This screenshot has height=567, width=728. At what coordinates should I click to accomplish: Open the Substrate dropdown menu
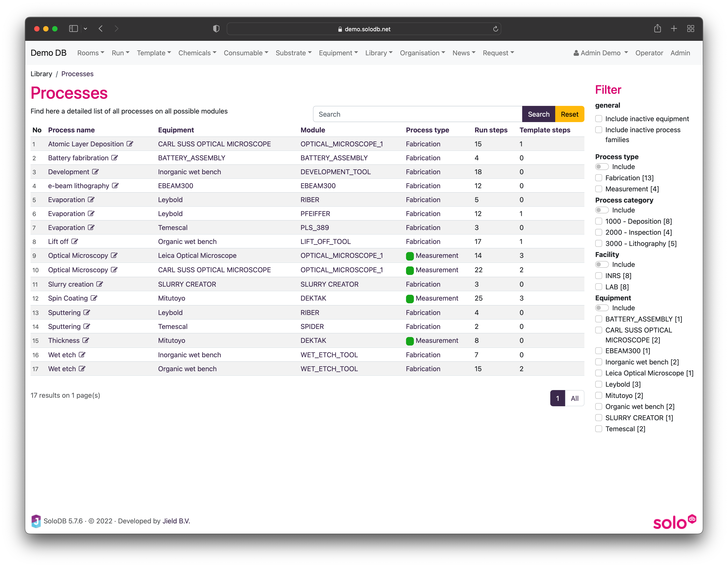[x=293, y=53]
